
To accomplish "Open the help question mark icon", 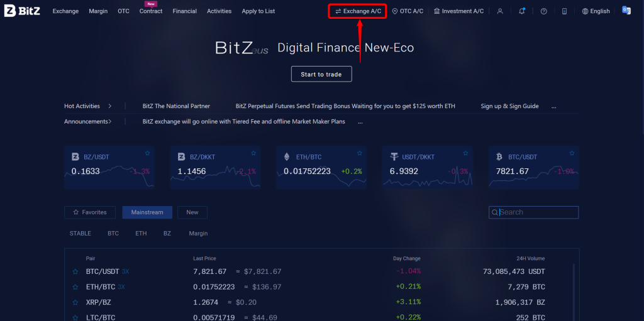I will [x=544, y=11].
